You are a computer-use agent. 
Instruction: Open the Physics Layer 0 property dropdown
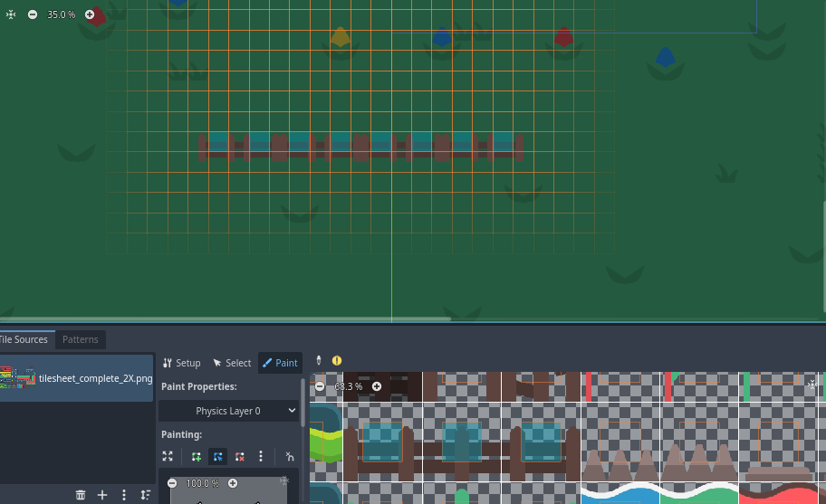[x=228, y=411]
